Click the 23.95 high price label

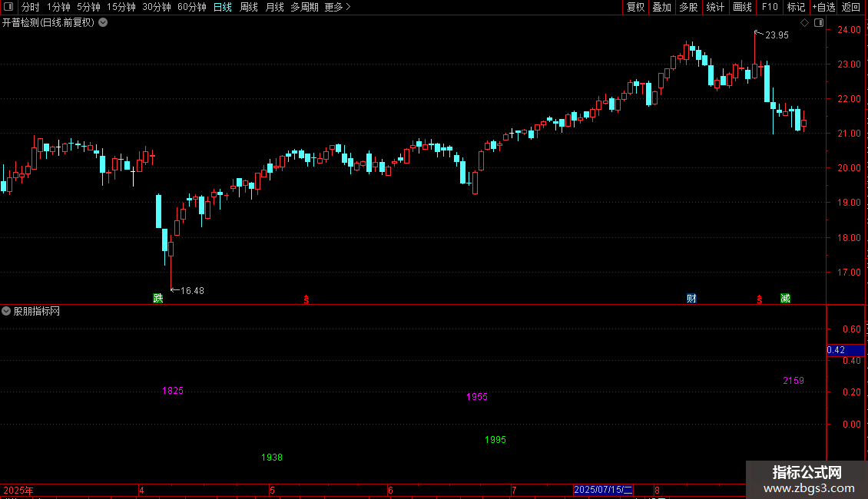[x=777, y=35]
